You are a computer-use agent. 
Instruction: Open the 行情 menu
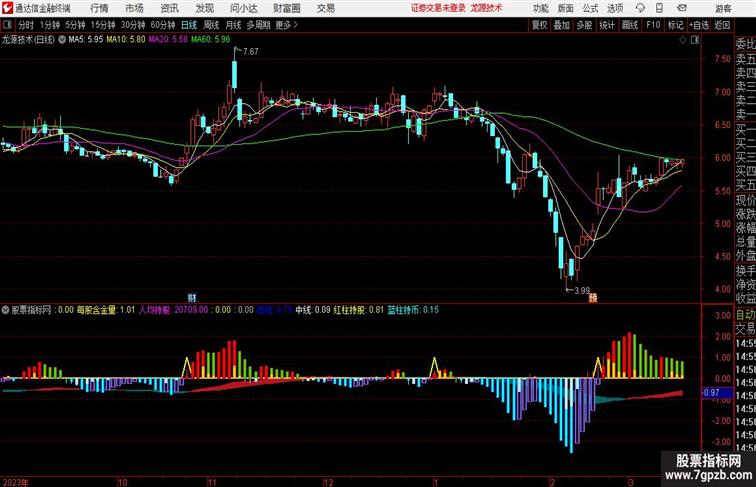click(x=99, y=8)
